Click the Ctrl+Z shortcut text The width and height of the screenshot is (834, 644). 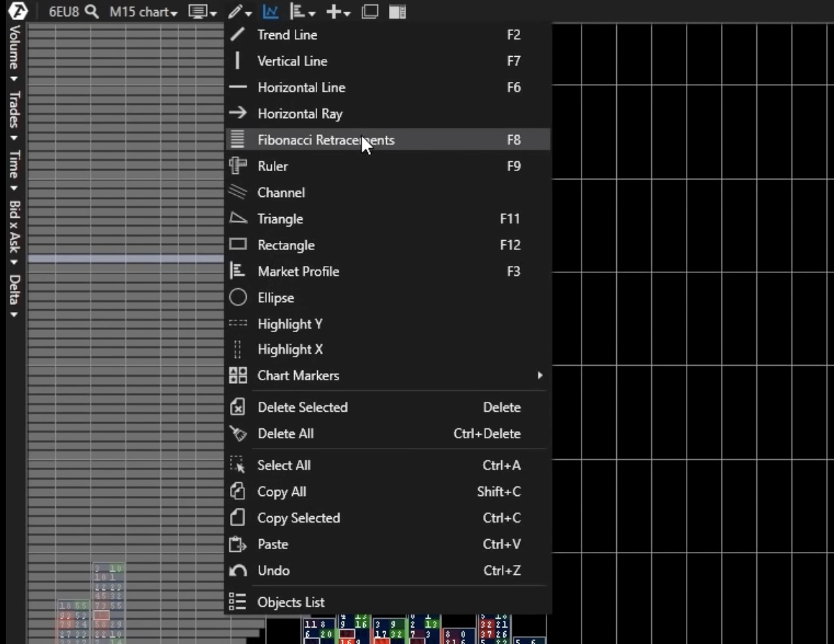point(502,571)
